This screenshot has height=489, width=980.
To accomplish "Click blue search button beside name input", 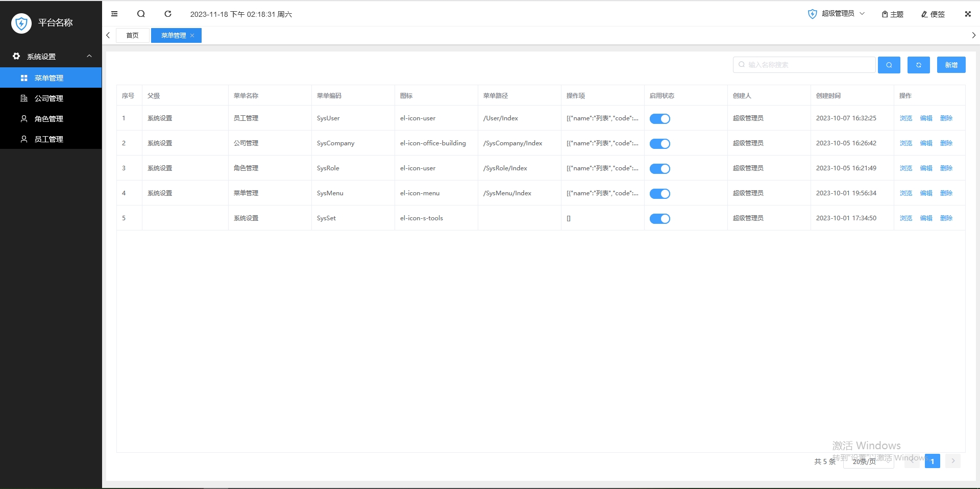I will point(889,65).
